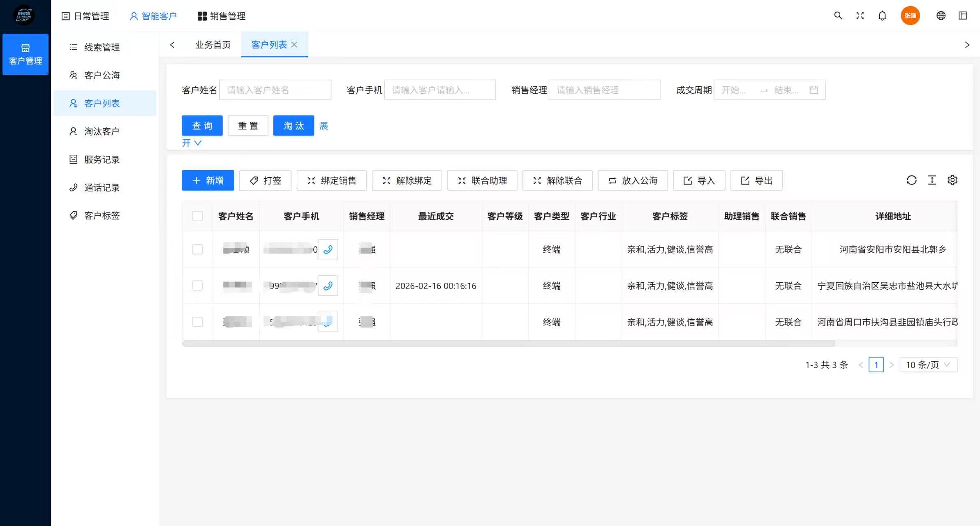Open 淘汰客户 in the side menu
This screenshot has width=980, height=526.
105,131
